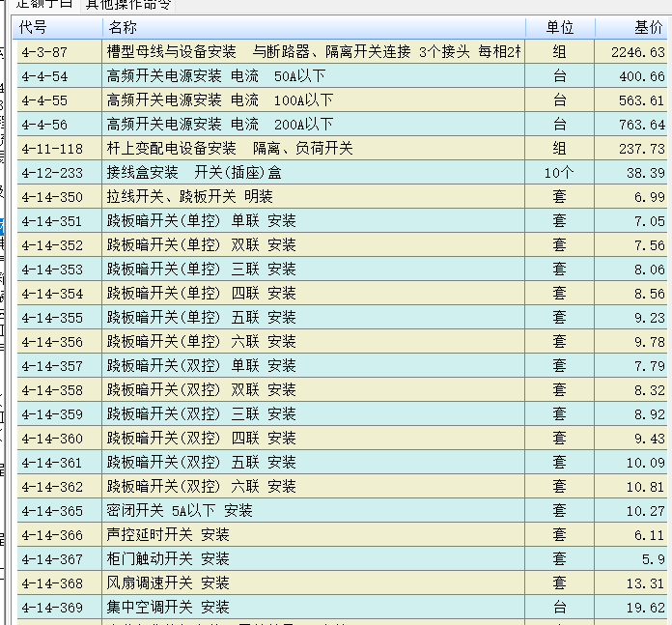Click name 声控延时开关 安装
672x625 pixels.
click(168, 535)
